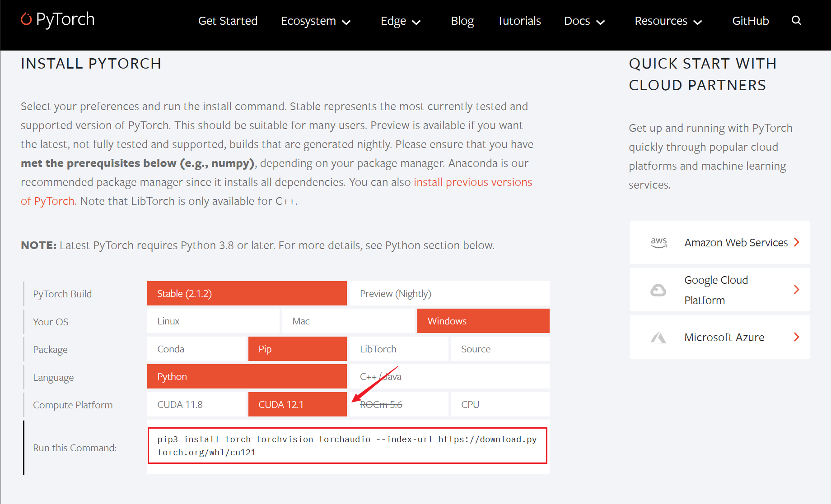Open the GitHub link
This screenshot has height=504, width=831.
[750, 21]
